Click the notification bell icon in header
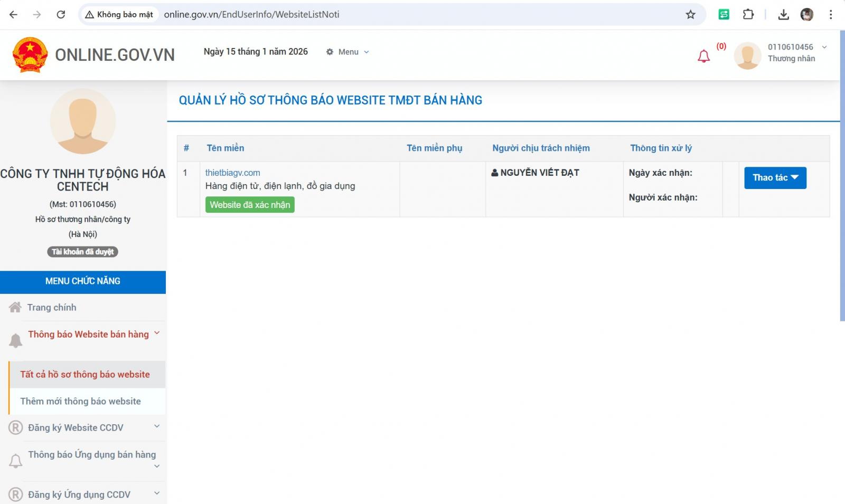The width and height of the screenshot is (845, 504). click(x=703, y=56)
